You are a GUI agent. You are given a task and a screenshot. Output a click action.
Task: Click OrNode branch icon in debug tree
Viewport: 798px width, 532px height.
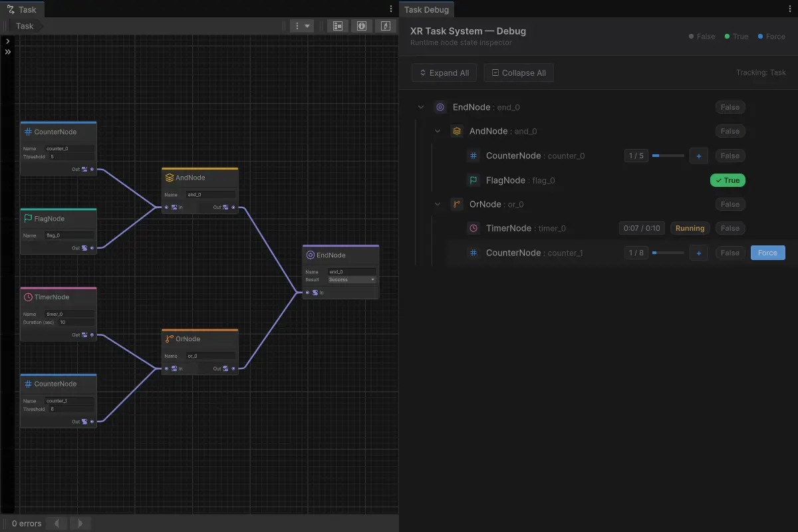click(457, 204)
